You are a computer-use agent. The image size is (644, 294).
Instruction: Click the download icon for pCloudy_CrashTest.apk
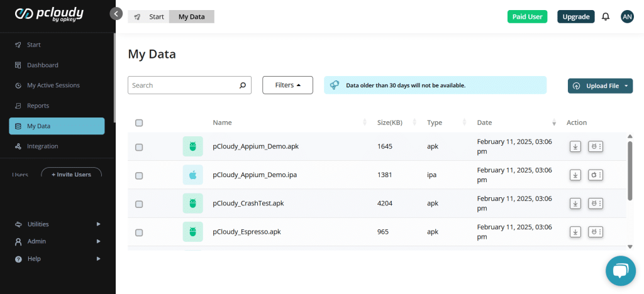point(575,203)
